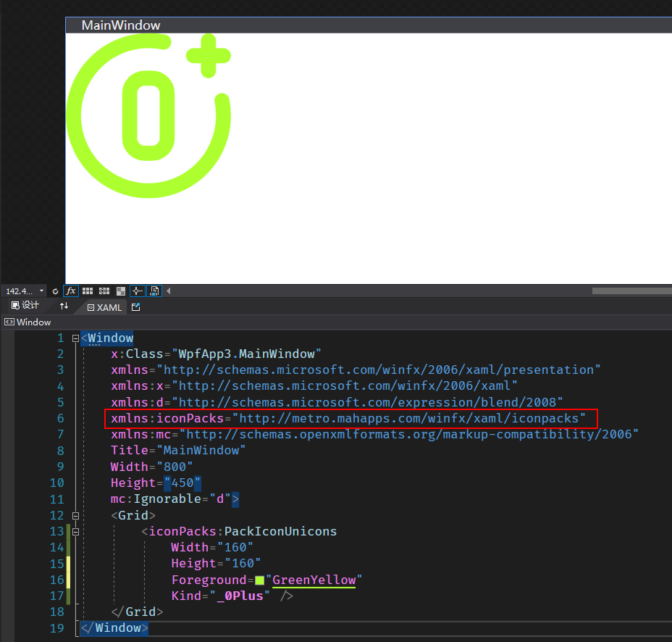Click the xmlns:x xaml URL on line 4
The height and width of the screenshot is (642, 672).
click(345, 386)
